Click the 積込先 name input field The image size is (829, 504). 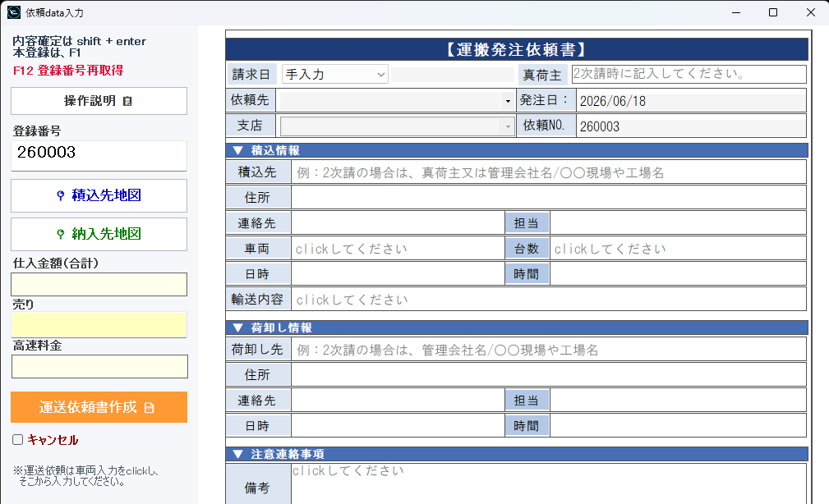[549, 172]
